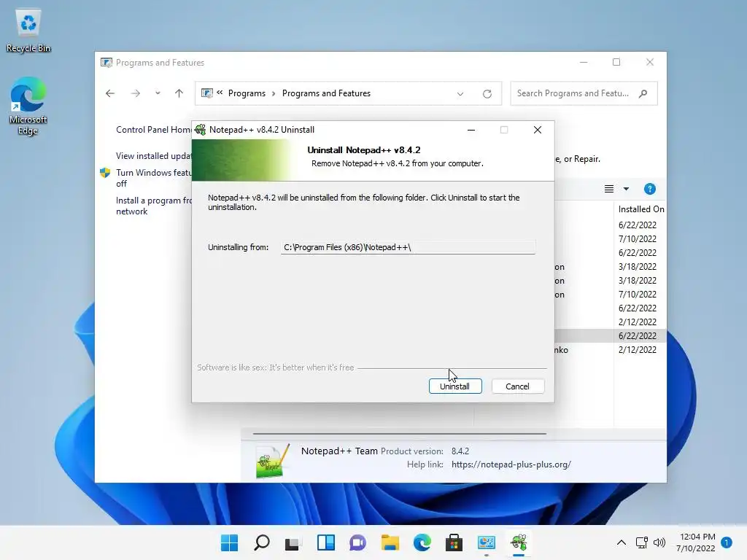Open the Windows Start menu
This screenshot has width=747, height=560.
(x=229, y=542)
